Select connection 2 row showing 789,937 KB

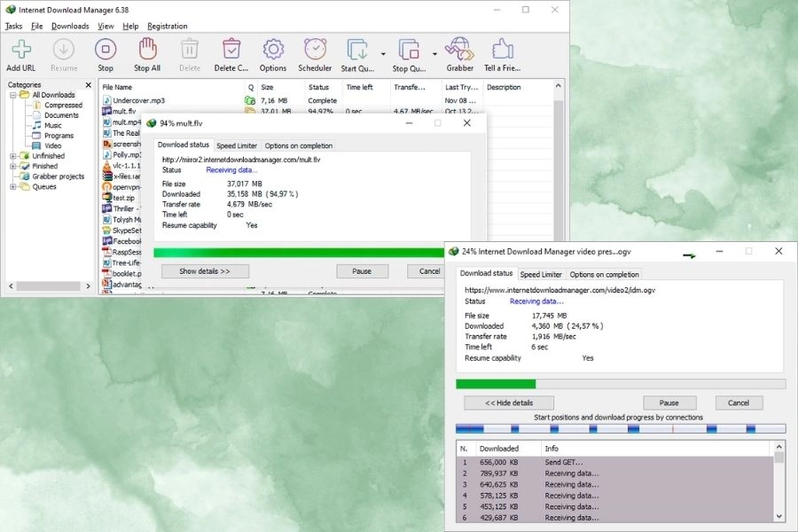coord(615,473)
